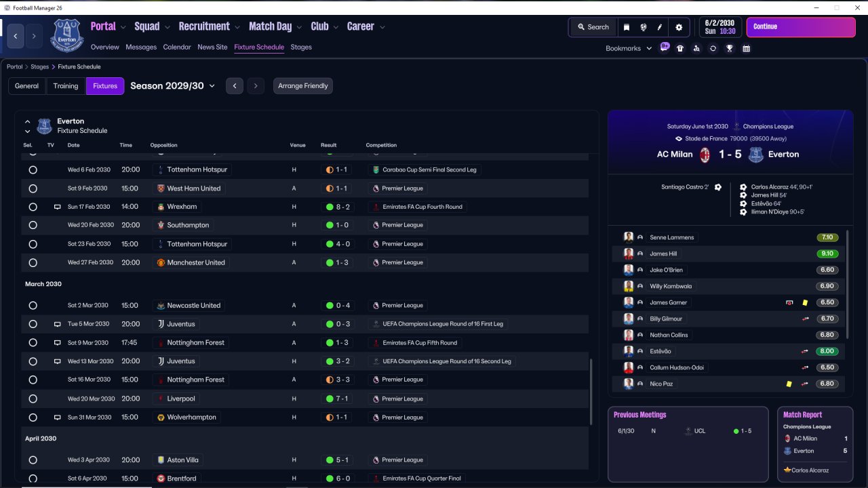Click the purple Continue button
This screenshot has height=488, width=868.
click(x=801, y=27)
